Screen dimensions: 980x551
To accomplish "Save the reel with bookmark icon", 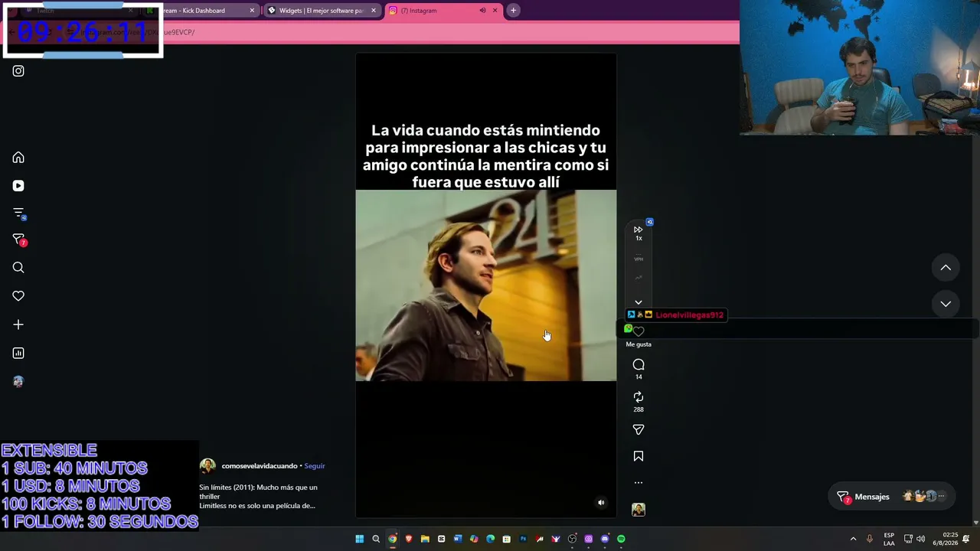I will pyautogui.click(x=639, y=456).
